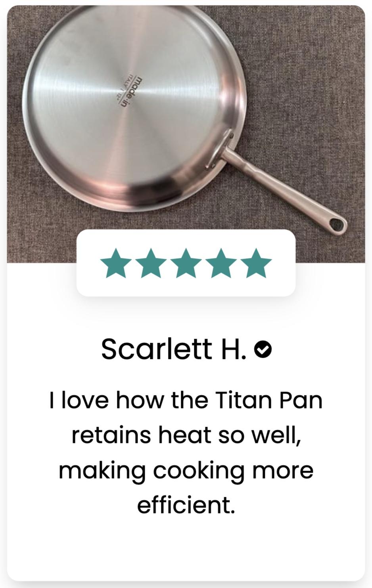This screenshot has height=588, width=372.
Task: Click the first teal rating star
Action: (x=116, y=263)
